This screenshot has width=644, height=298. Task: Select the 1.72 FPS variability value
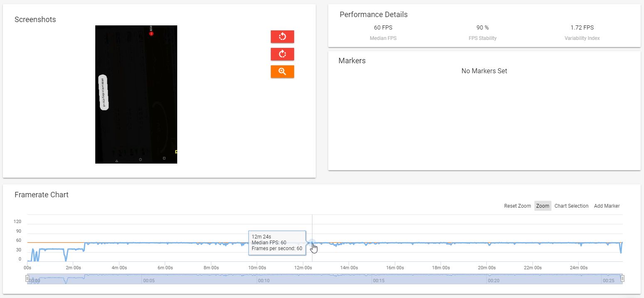pos(582,28)
